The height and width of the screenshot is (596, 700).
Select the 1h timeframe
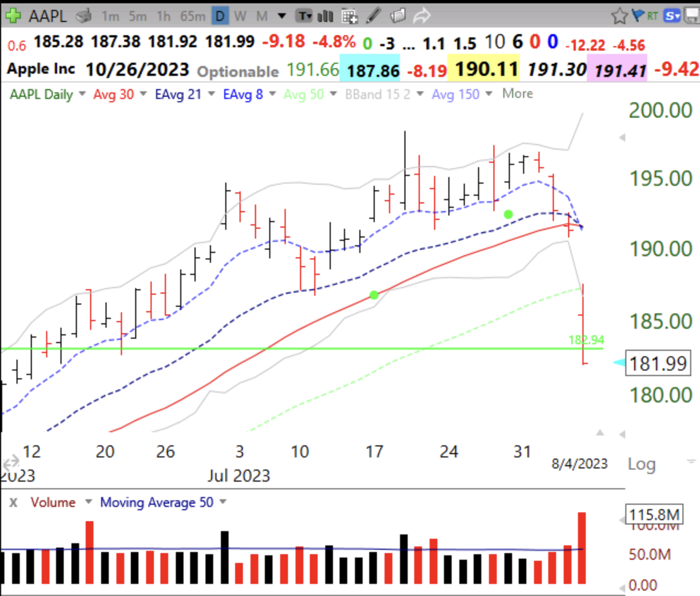click(x=163, y=16)
